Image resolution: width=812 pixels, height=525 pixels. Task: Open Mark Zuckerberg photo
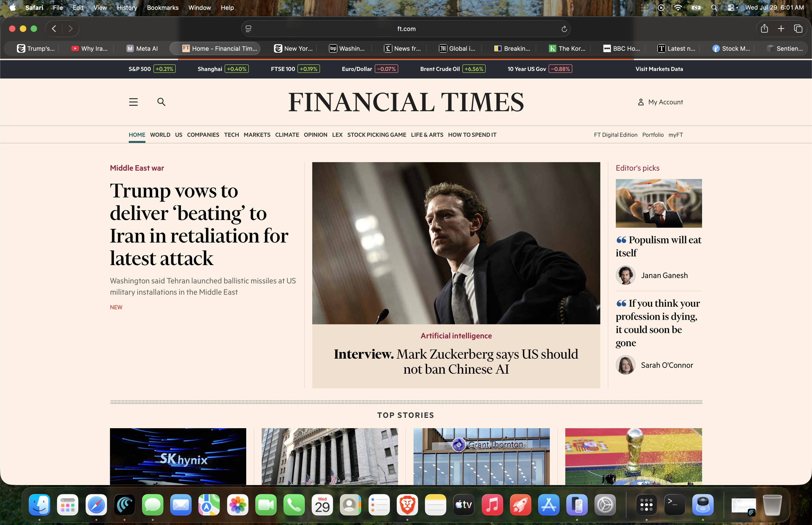pos(456,243)
